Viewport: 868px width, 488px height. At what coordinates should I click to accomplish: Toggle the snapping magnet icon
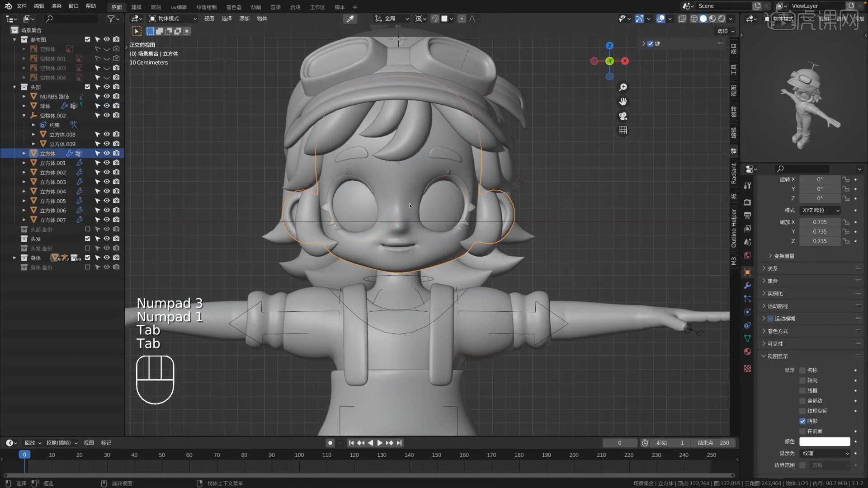(x=435, y=19)
